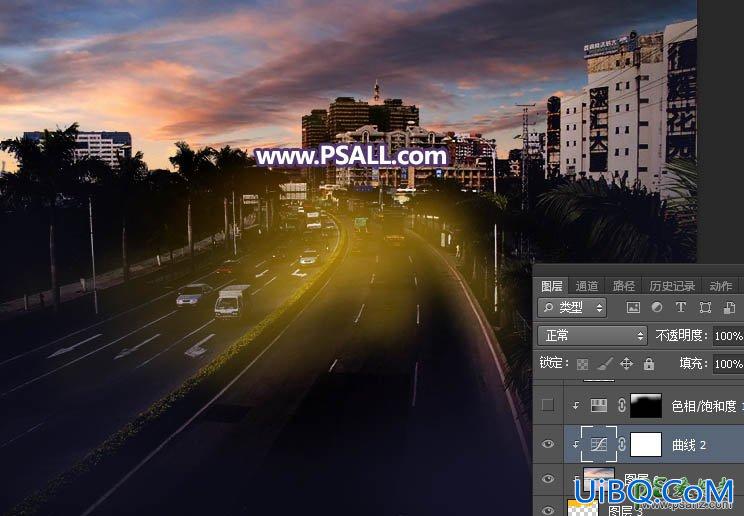Open the 路径 (Paths) tab
The image size is (744, 516).
pos(623,286)
